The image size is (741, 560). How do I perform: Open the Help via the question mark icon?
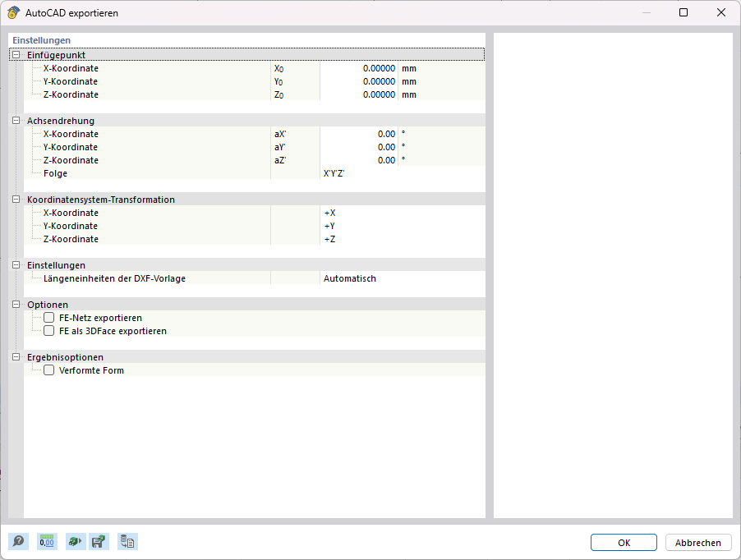17,541
